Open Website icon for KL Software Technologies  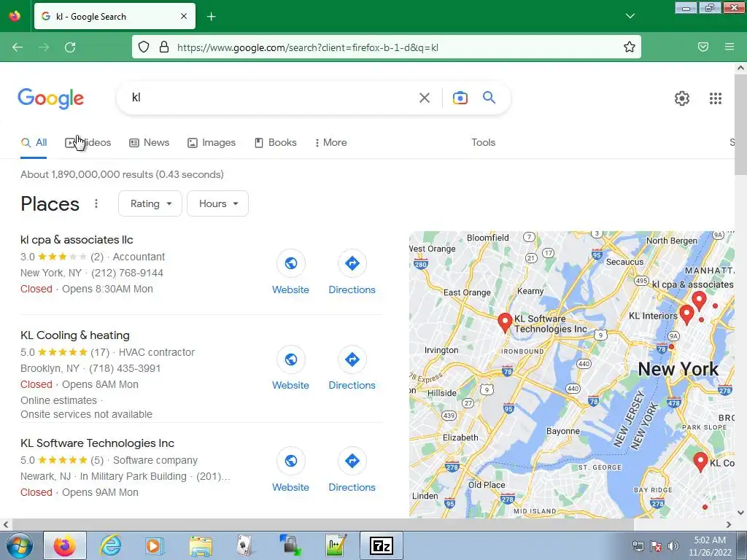[290, 461]
